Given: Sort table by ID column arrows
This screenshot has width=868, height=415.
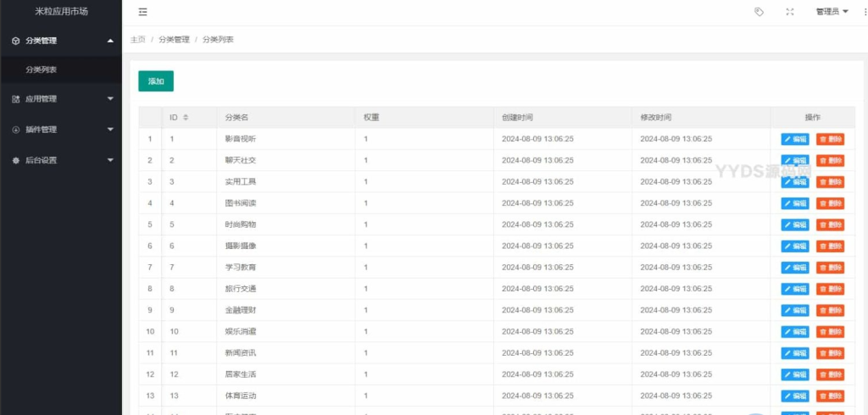Looking at the screenshot, I should 186,118.
